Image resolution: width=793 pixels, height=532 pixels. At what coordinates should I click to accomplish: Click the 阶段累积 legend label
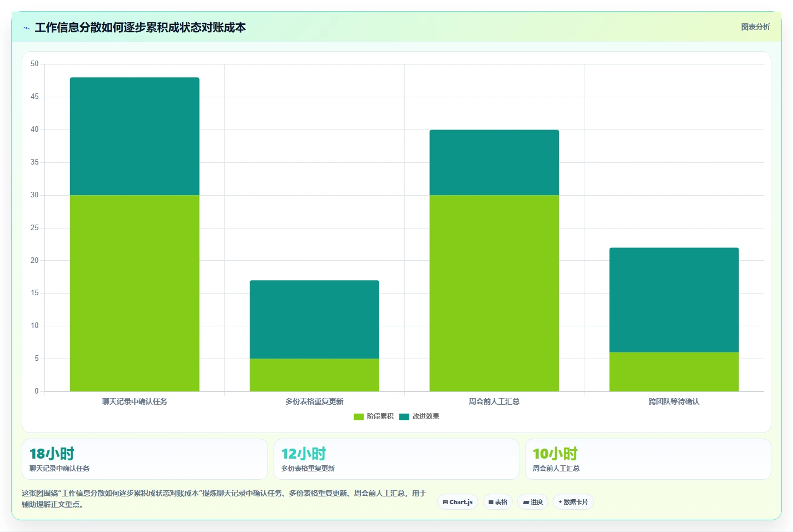point(380,416)
